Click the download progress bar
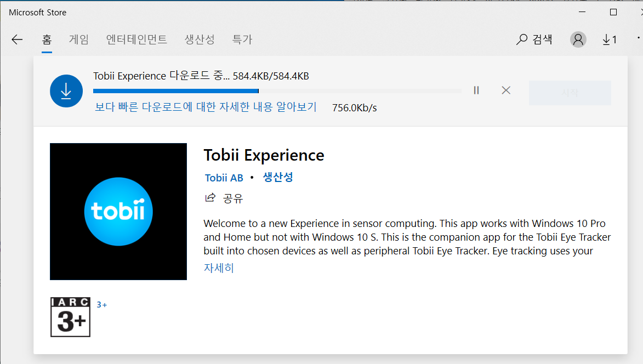 [277, 91]
